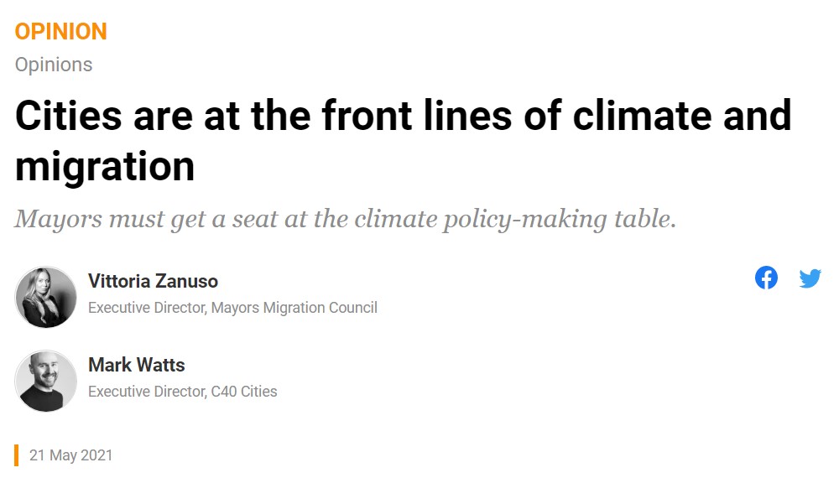Open author page for Vittoria Zanuso
The height and width of the screenshot is (504, 839).
click(x=153, y=281)
